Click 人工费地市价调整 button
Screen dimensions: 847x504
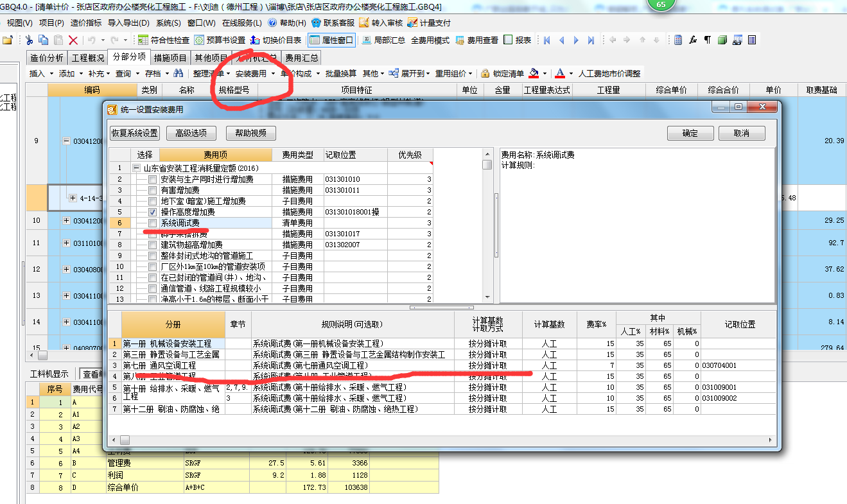(609, 73)
